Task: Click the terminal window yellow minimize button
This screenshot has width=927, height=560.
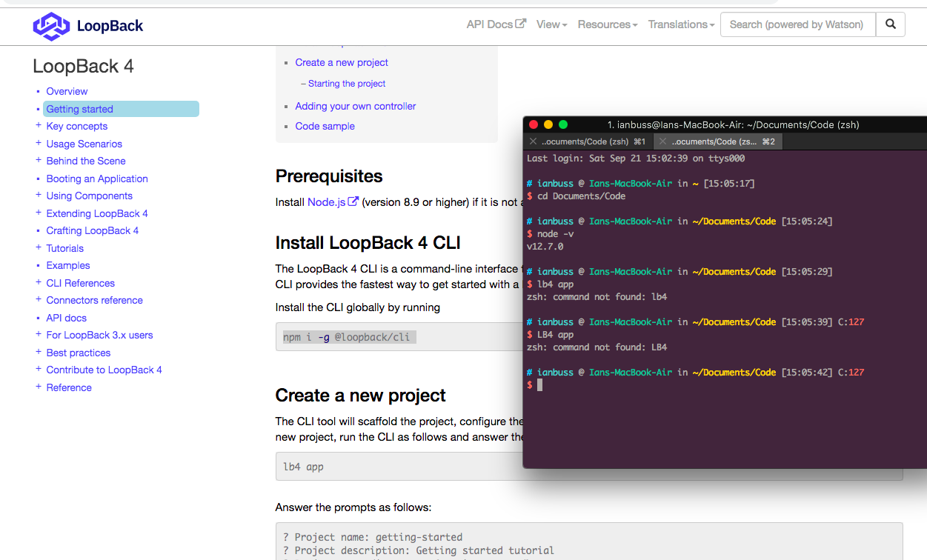Action: click(x=548, y=124)
